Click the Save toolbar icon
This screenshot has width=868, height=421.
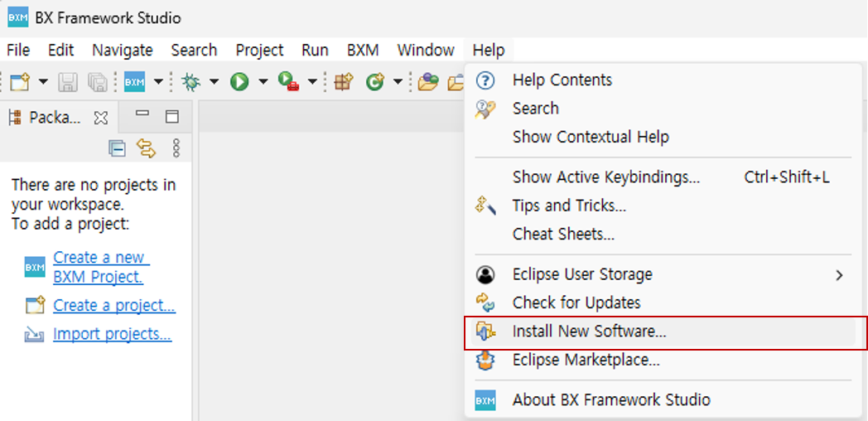[68, 82]
